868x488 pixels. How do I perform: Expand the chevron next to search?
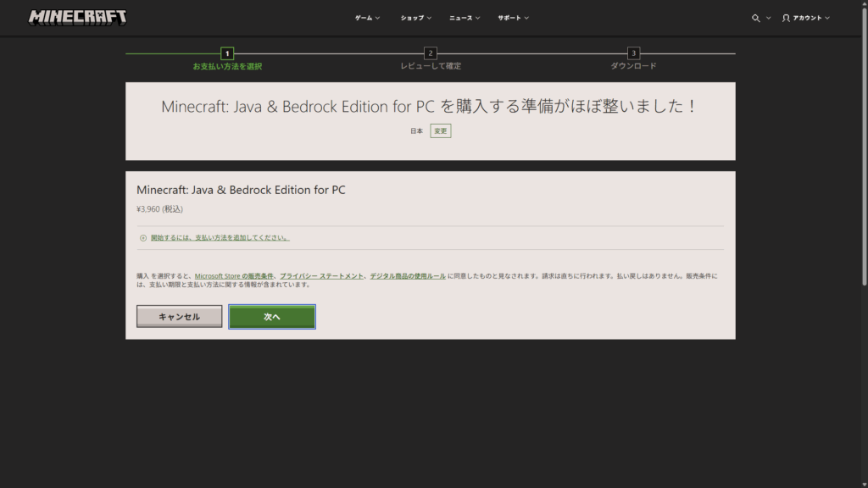(x=768, y=19)
